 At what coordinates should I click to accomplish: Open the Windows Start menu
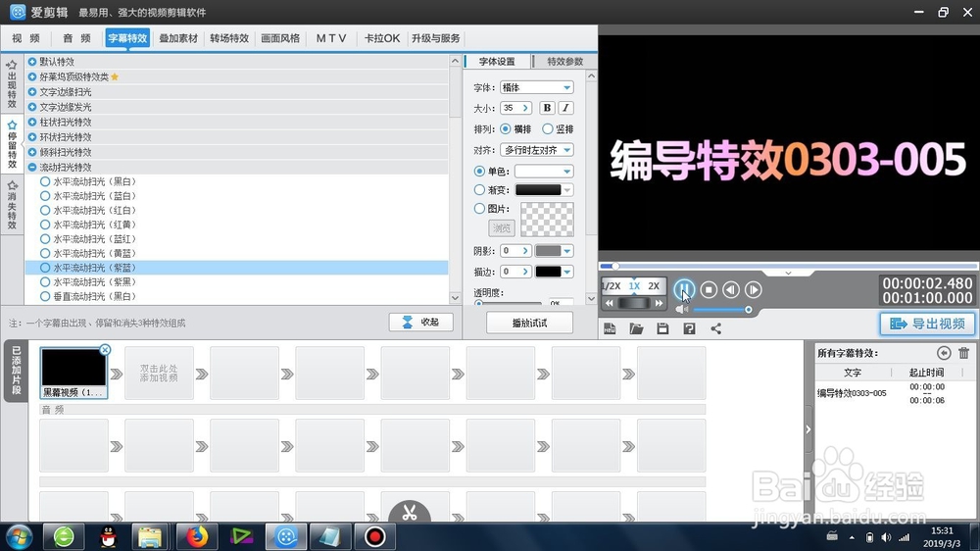[x=19, y=536]
